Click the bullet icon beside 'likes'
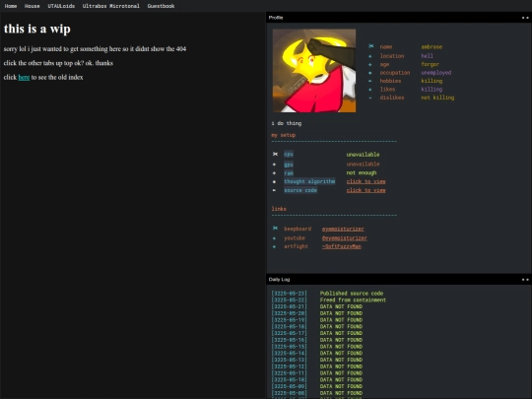 (x=370, y=90)
